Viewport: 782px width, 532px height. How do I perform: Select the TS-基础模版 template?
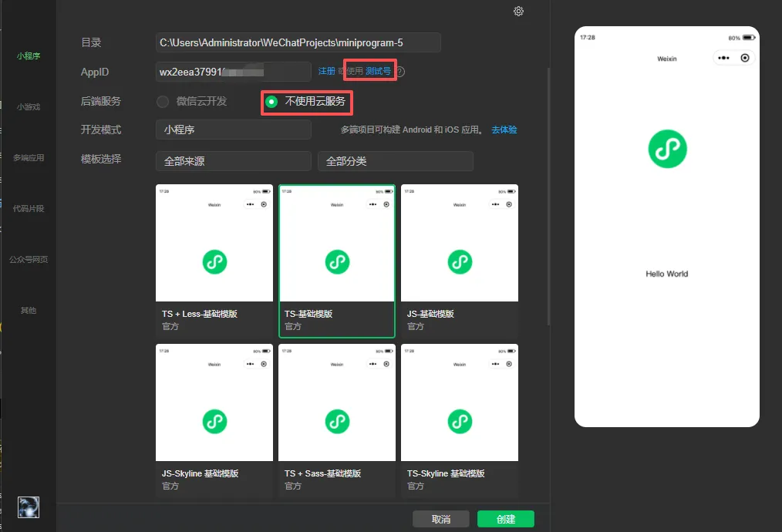[x=337, y=261]
